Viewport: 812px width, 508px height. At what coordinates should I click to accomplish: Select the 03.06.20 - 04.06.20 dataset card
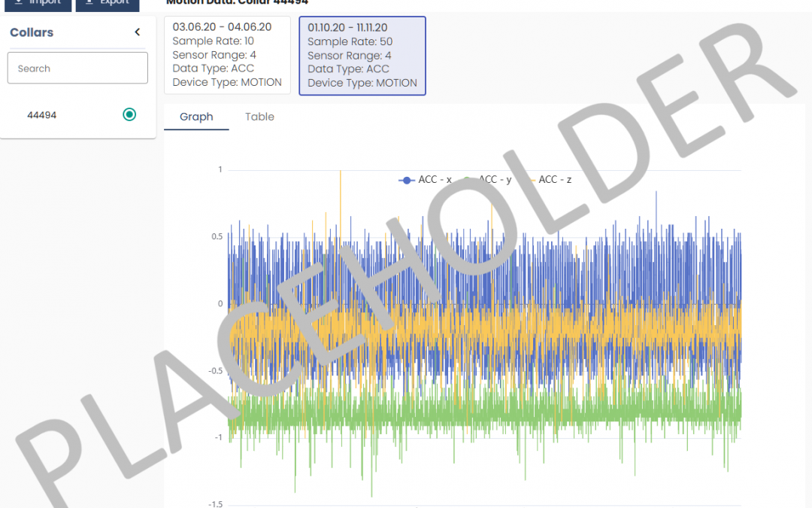click(x=227, y=55)
